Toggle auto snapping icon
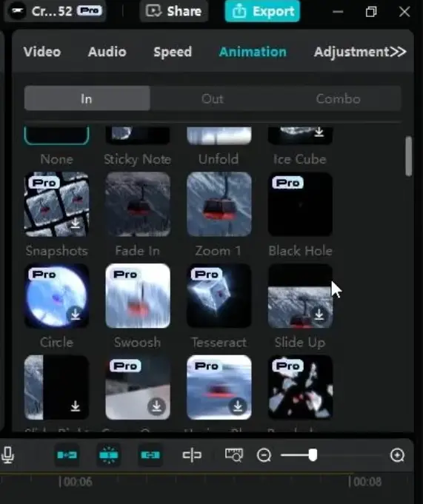 coord(109,455)
